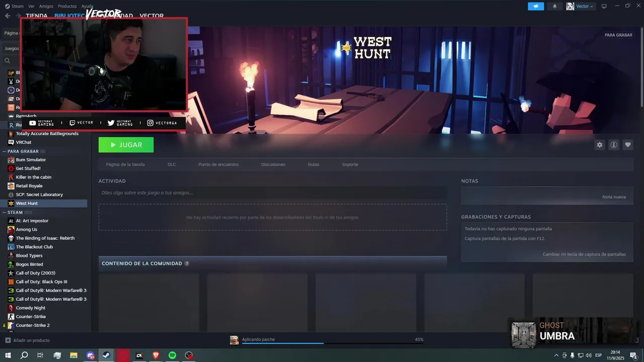Screen dimensions: 644x362
Task: Collapse the PARA GRABAR category
Action: (x=5, y=151)
